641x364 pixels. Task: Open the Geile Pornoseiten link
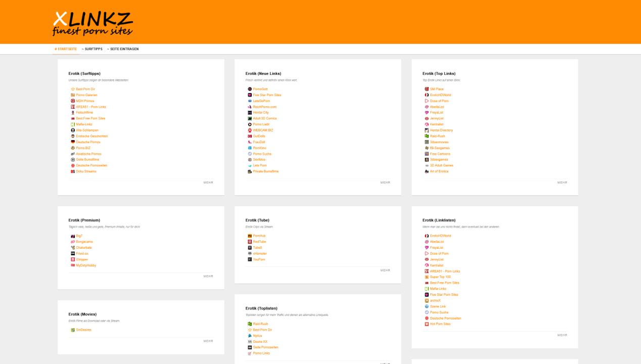click(266, 347)
